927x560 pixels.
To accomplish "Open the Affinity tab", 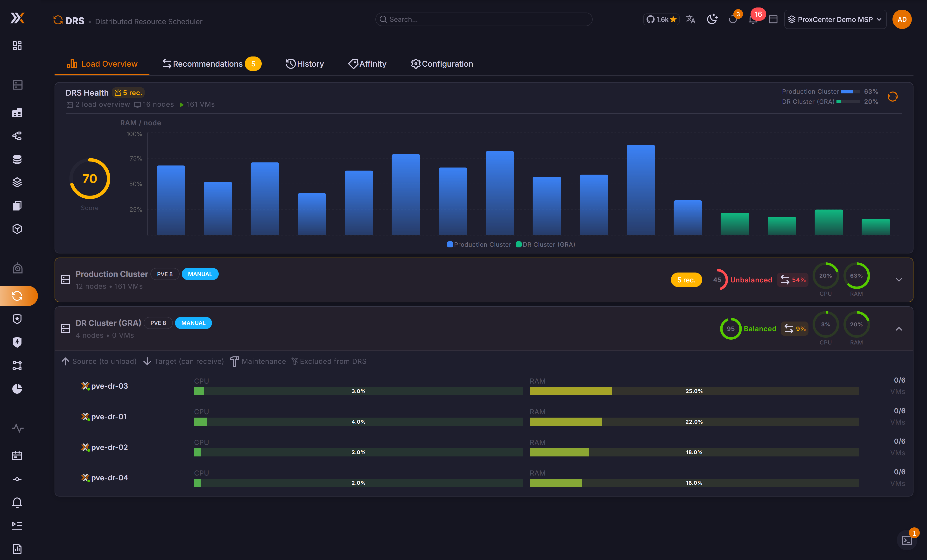I will click(x=368, y=64).
